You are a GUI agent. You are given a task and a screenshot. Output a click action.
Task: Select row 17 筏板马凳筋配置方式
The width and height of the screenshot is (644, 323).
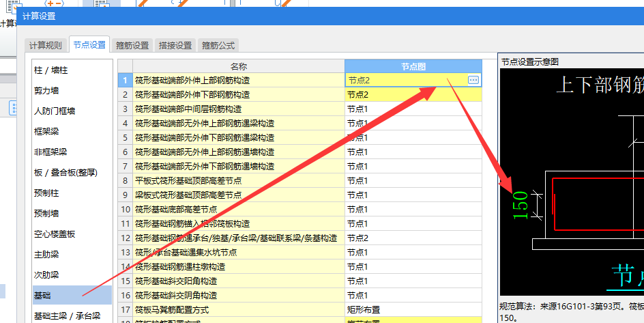(x=239, y=310)
